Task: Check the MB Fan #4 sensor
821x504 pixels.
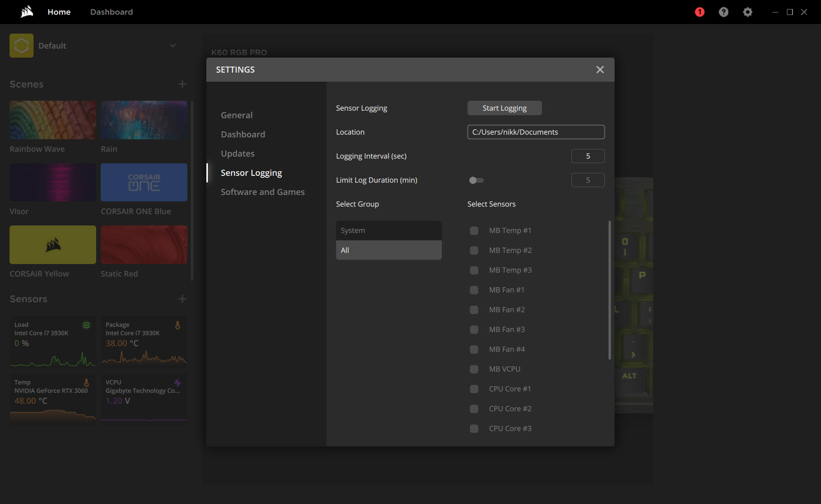Action: (474, 349)
